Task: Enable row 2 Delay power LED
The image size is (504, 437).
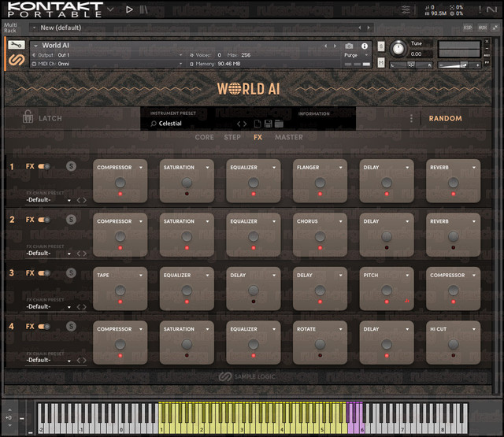Action: [387, 248]
